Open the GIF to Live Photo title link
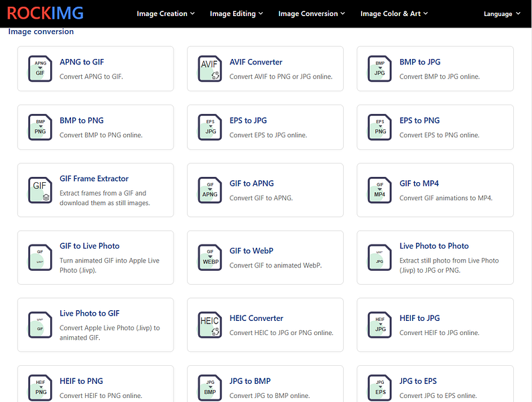The width and height of the screenshot is (532, 402). pos(90,246)
